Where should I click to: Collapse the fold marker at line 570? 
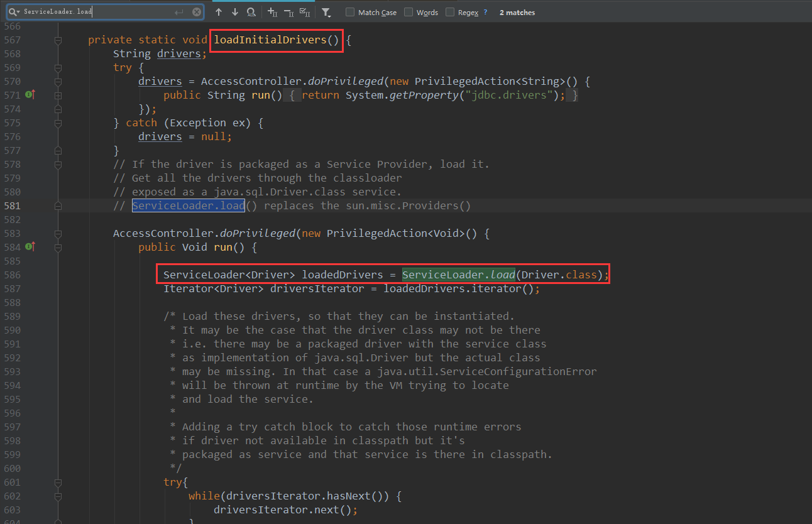click(58, 81)
